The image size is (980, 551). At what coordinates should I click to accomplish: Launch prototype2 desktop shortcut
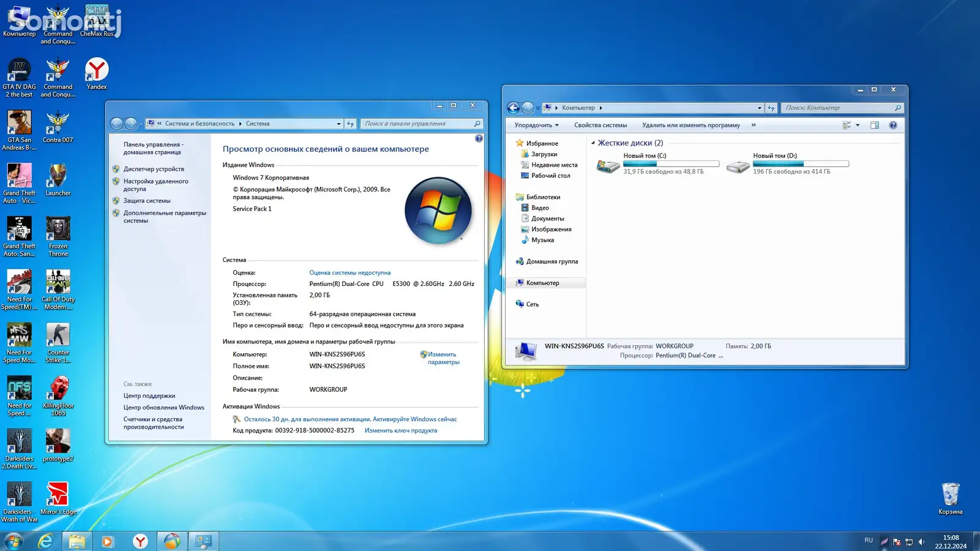(58, 446)
